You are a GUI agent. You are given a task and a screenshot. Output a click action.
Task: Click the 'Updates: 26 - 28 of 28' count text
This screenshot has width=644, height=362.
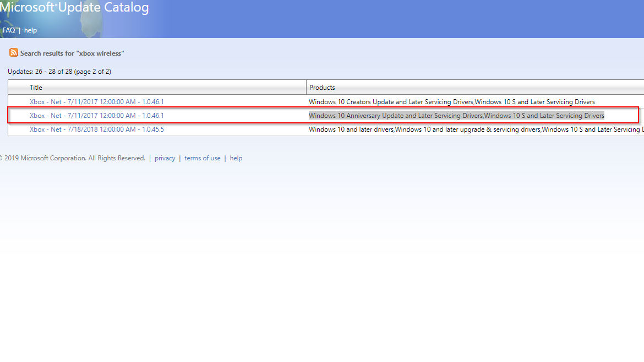click(59, 72)
